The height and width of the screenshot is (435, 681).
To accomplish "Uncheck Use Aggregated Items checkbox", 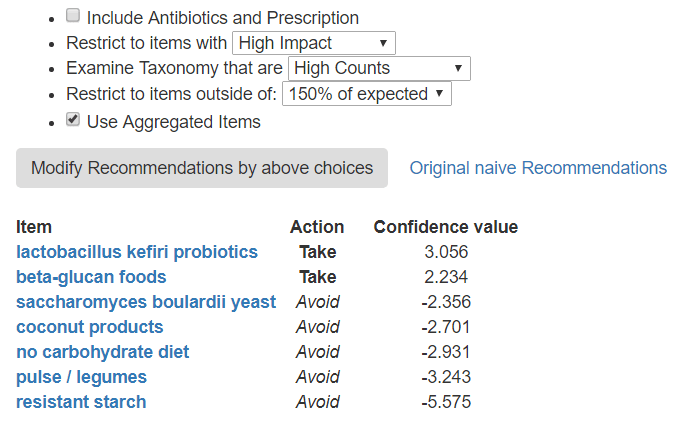I will point(73,120).
